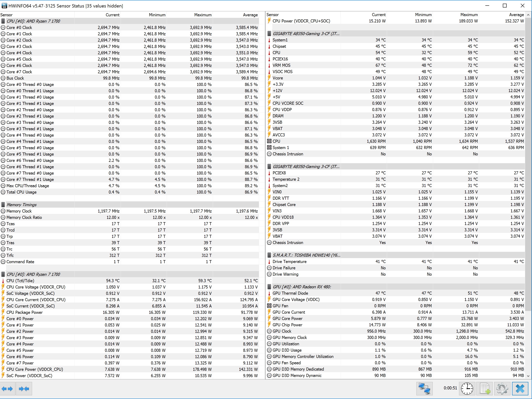
Task: Close sensors with blue X button
Action: click(x=520, y=388)
